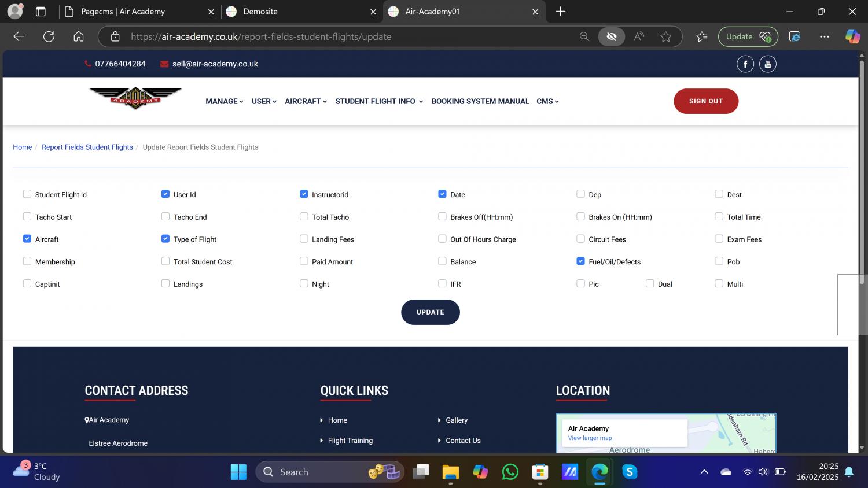Click the browser refresh icon

(x=49, y=36)
